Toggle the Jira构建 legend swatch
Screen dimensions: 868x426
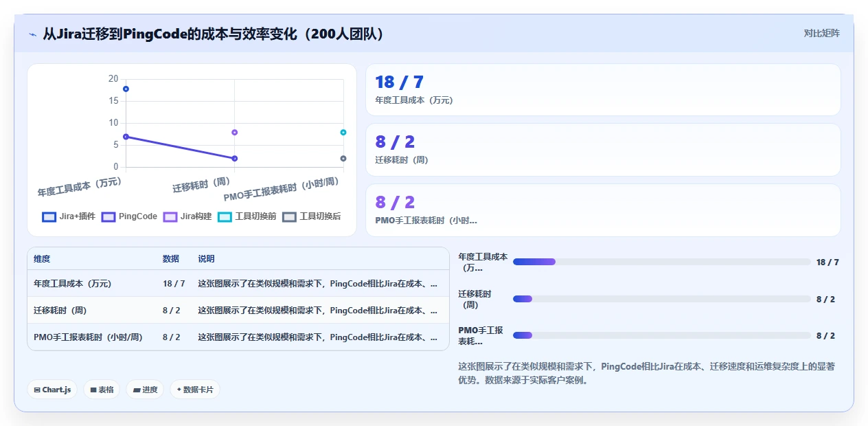click(x=170, y=216)
